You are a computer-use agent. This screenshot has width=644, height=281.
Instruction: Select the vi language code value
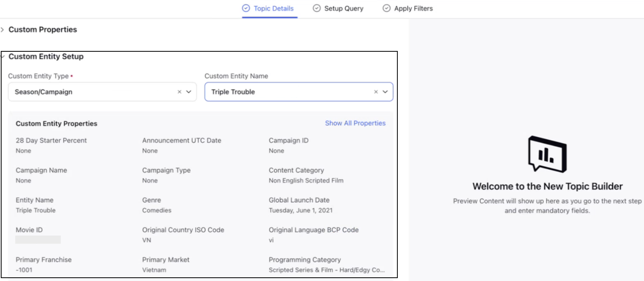271,240
